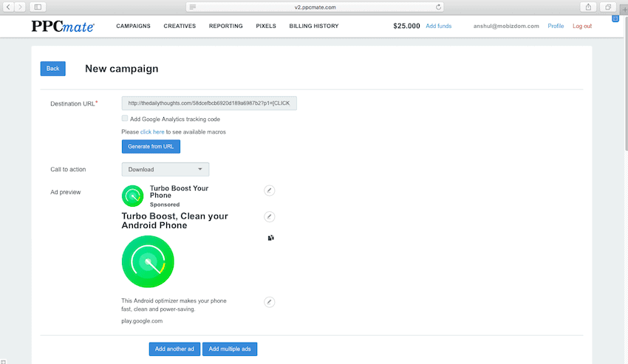Enable Add Google Analytics tracking code checkbox

click(125, 118)
